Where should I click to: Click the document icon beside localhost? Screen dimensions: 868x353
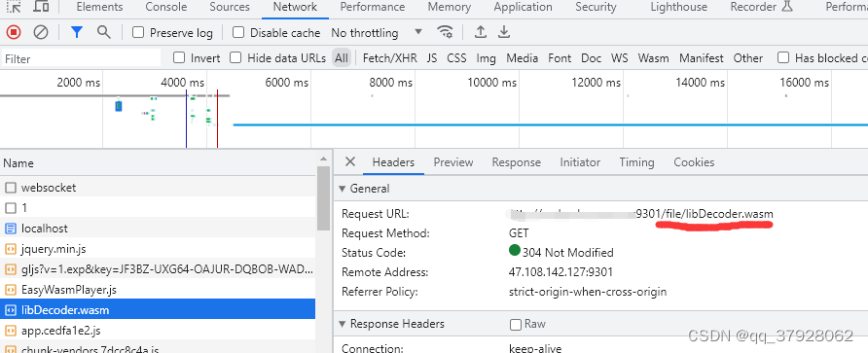11,228
